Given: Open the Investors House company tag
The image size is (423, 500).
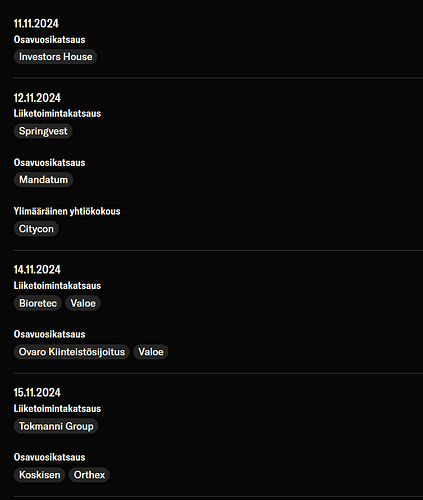Looking at the screenshot, I should point(55,57).
